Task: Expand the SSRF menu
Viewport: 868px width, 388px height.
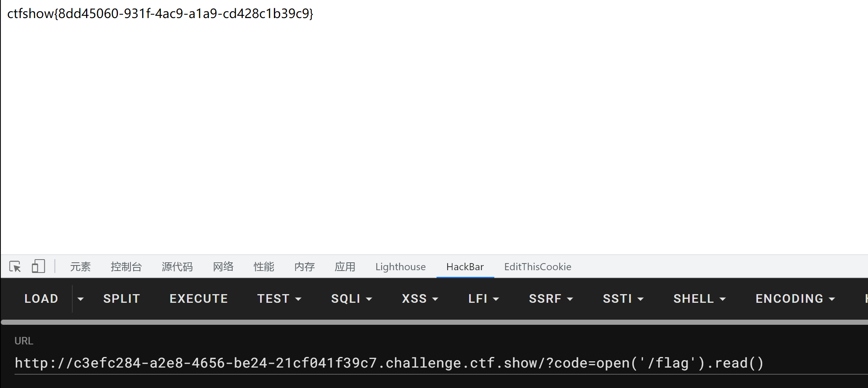Action: click(x=551, y=299)
